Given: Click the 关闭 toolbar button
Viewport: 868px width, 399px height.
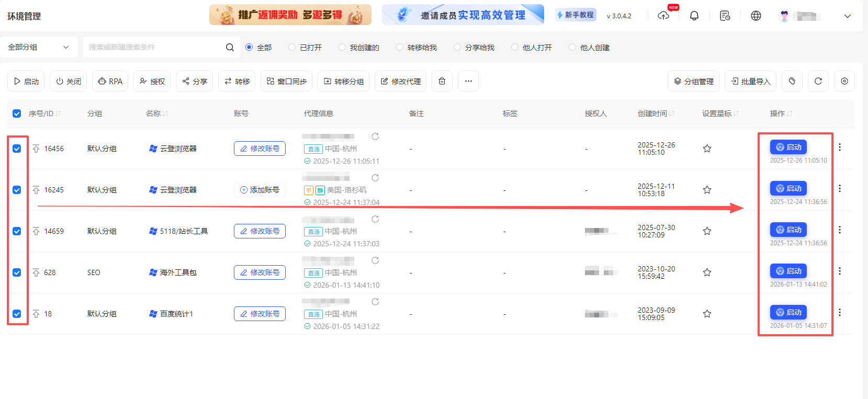Looking at the screenshot, I should [x=69, y=81].
